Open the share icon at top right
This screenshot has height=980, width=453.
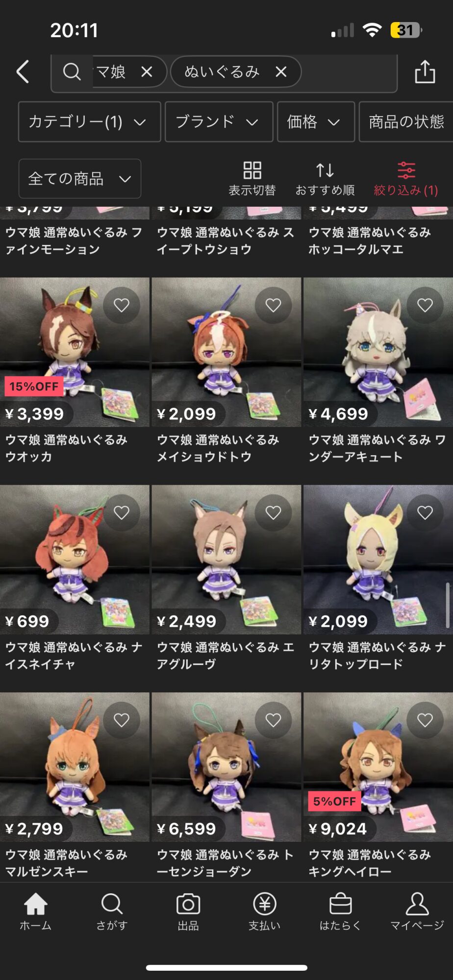click(x=425, y=72)
